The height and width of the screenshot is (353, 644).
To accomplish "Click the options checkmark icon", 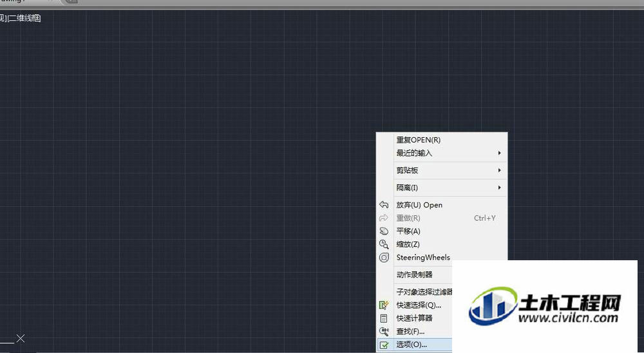I will pyautogui.click(x=384, y=345).
